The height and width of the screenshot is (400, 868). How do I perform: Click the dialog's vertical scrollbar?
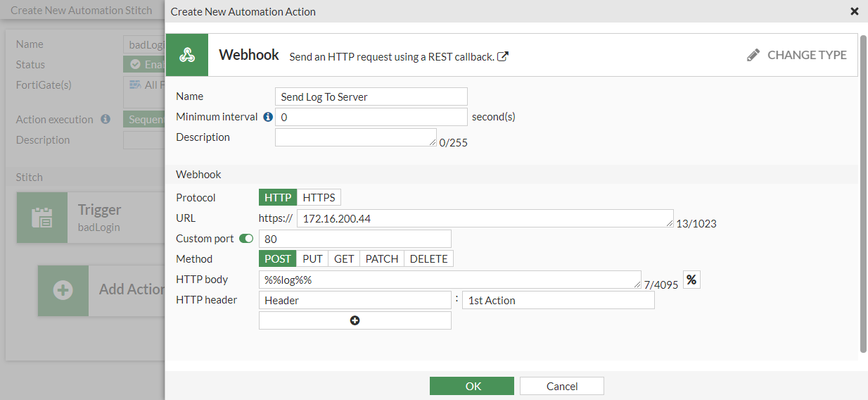(863, 190)
